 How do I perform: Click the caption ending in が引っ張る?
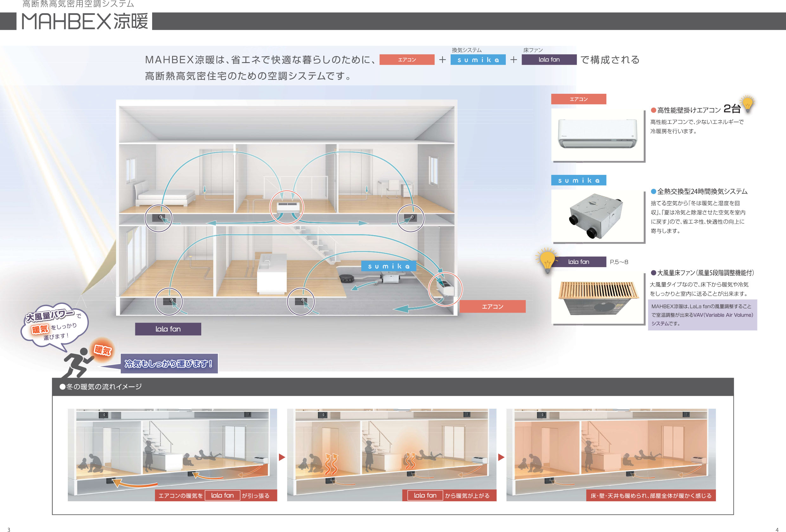coord(216,496)
